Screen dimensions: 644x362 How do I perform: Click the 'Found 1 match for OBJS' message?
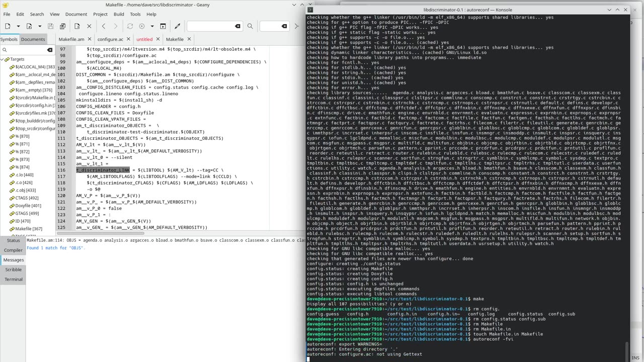[55, 248]
